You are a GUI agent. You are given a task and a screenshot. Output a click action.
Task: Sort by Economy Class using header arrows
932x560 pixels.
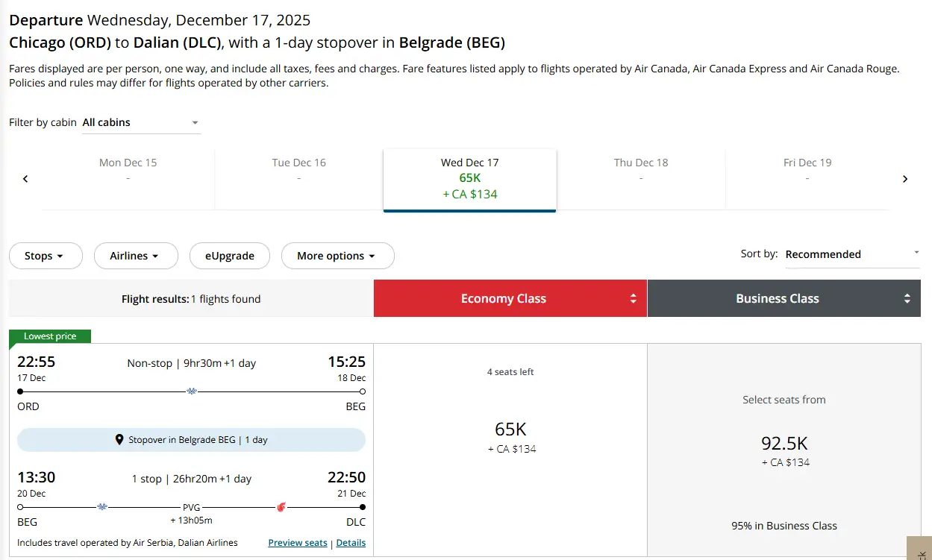[x=633, y=299]
